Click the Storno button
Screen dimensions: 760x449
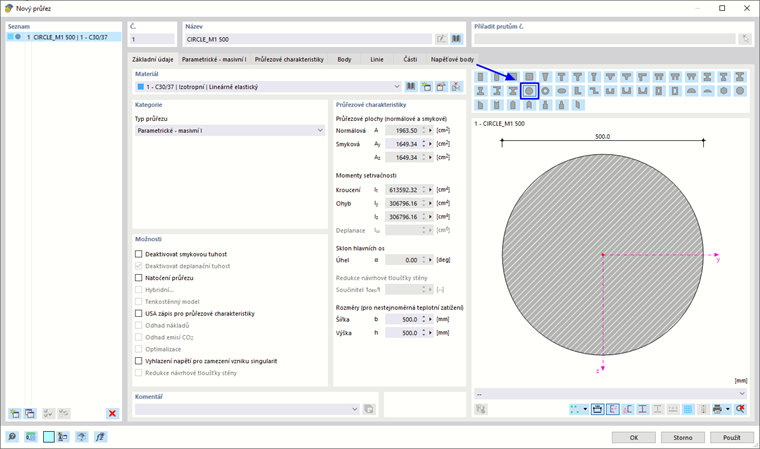[682, 437]
